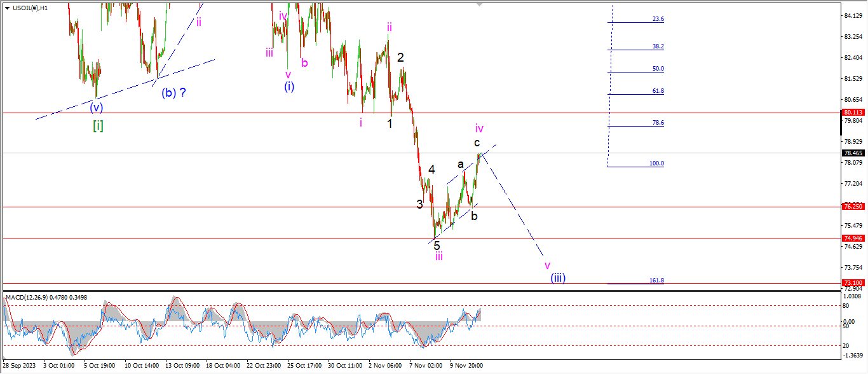
Task: Select the black "c" wave label
Action: coord(477,142)
